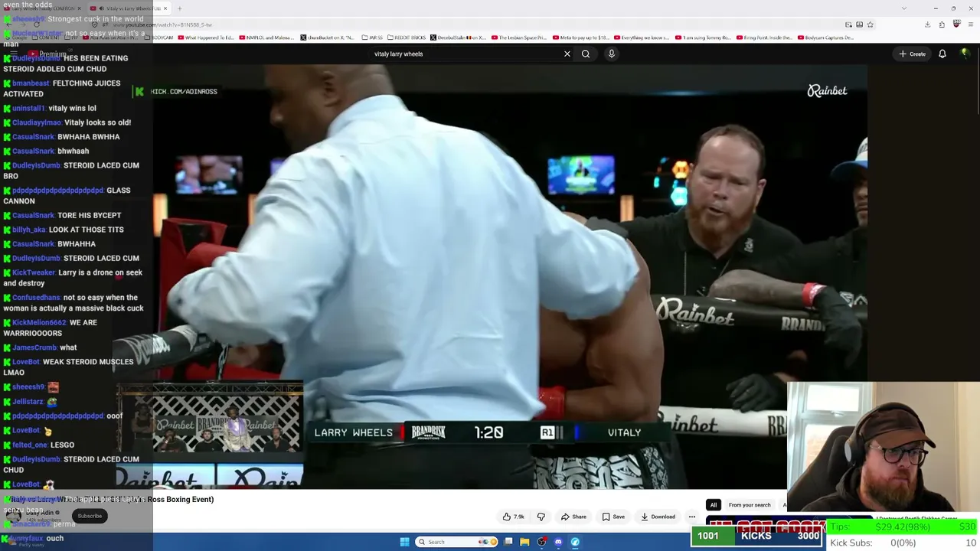Dislike the video with thumbs down
Viewport: 980px width, 551px height.
point(541,517)
